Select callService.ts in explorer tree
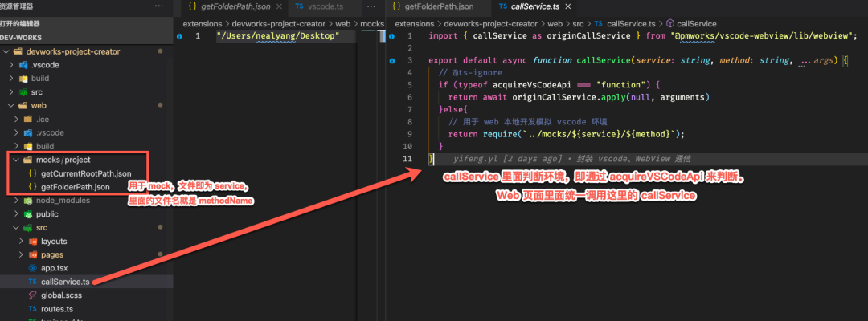This screenshot has height=321, width=868. coord(65,282)
